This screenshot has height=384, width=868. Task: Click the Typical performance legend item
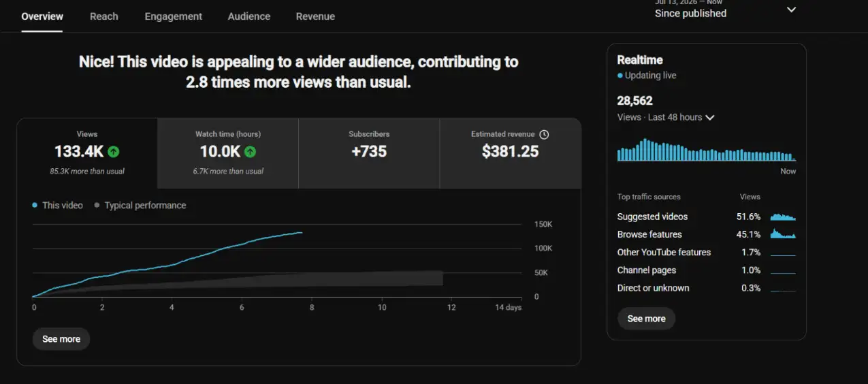pos(140,205)
